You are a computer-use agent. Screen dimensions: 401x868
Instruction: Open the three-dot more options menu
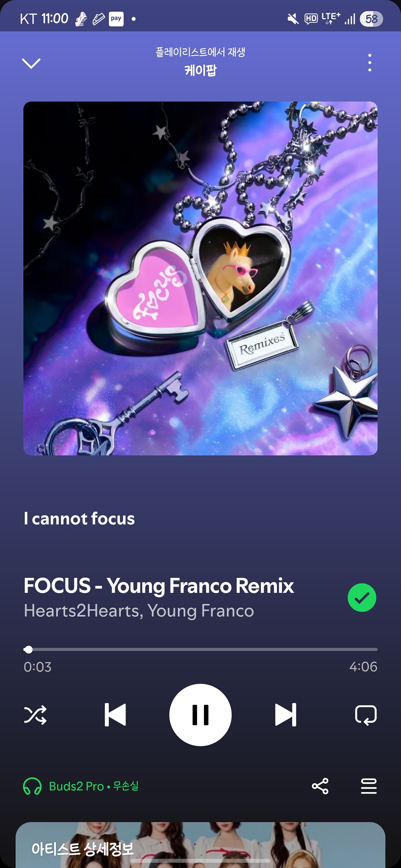coord(370,63)
